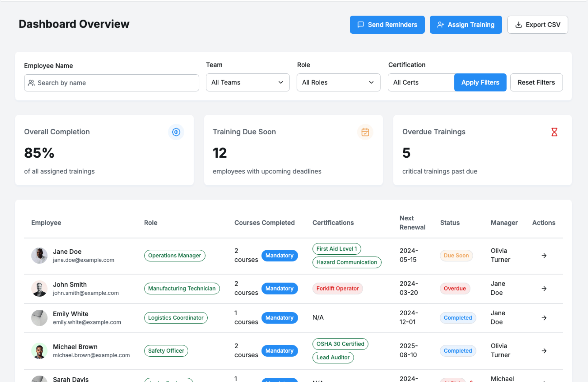Click Jane Doe's avatar photo
The height and width of the screenshot is (382, 588).
(40, 256)
